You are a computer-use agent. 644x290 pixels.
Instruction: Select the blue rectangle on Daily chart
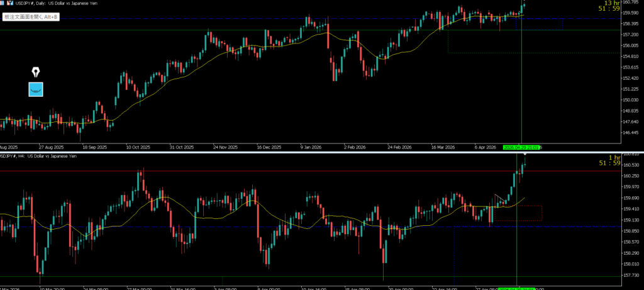[x=562, y=24]
